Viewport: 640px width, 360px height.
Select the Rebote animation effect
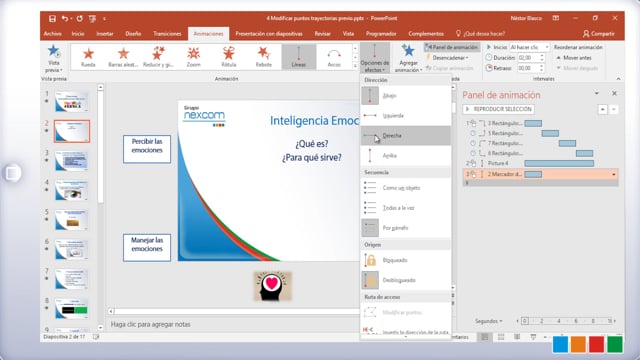pyautogui.click(x=264, y=57)
